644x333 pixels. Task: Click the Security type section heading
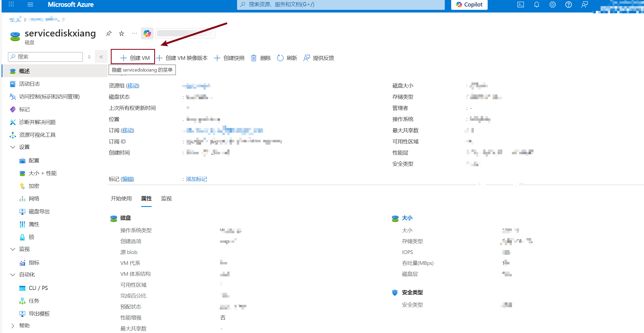click(412, 293)
